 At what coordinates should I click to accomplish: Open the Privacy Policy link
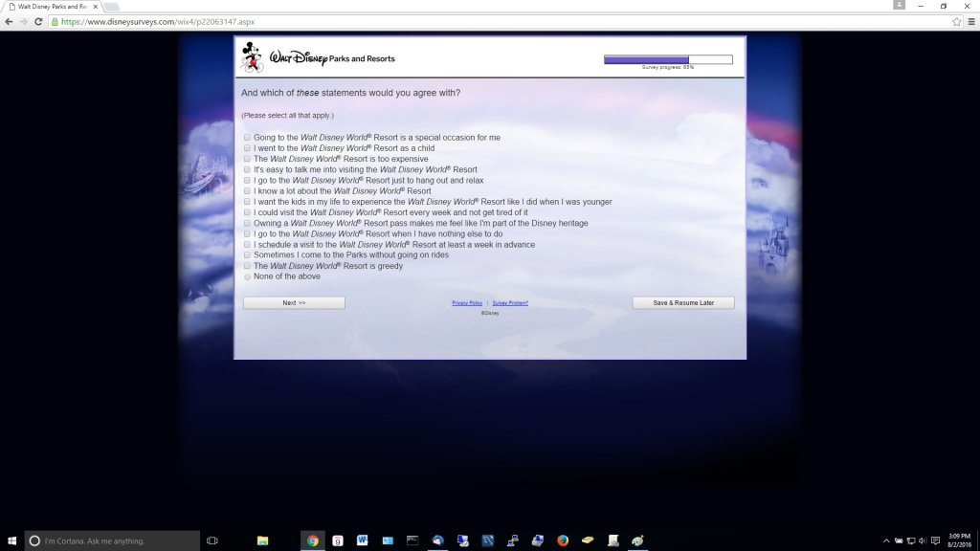(x=467, y=302)
